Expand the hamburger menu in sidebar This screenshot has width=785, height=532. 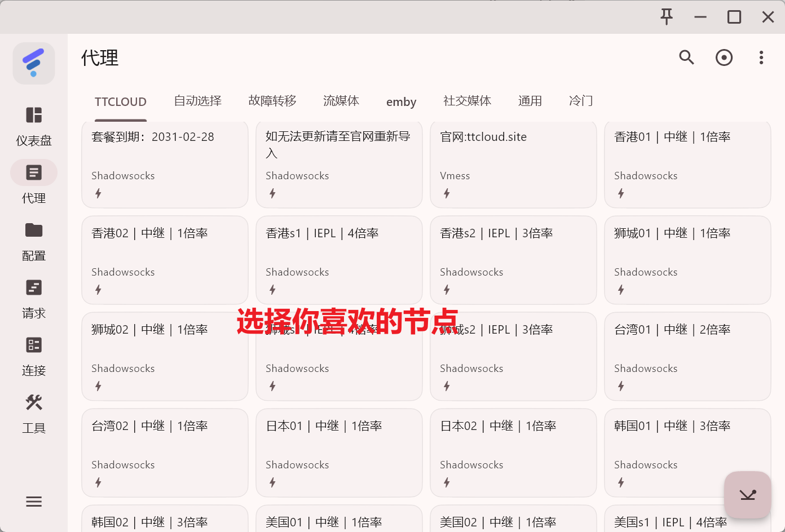click(34, 502)
